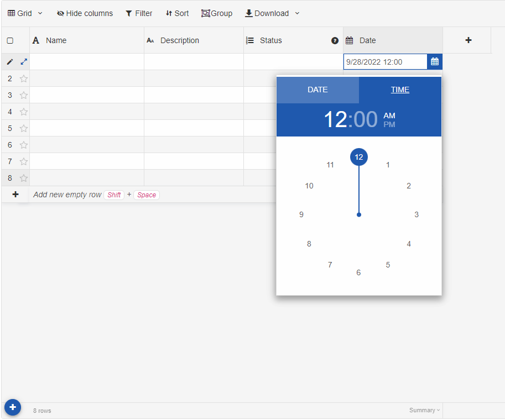Tick the select-all rows checkbox
The image size is (505, 420).
pyautogui.click(x=10, y=40)
